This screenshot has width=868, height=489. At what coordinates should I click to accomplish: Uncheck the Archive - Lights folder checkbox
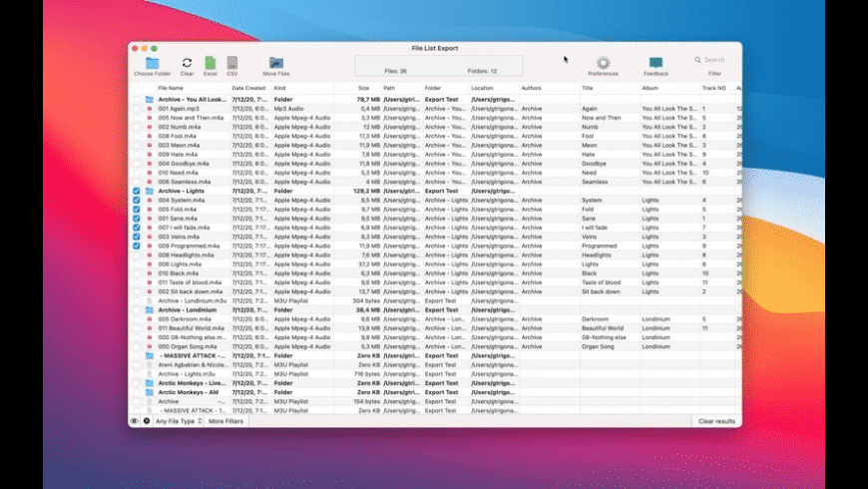pyautogui.click(x=136, y=191)
